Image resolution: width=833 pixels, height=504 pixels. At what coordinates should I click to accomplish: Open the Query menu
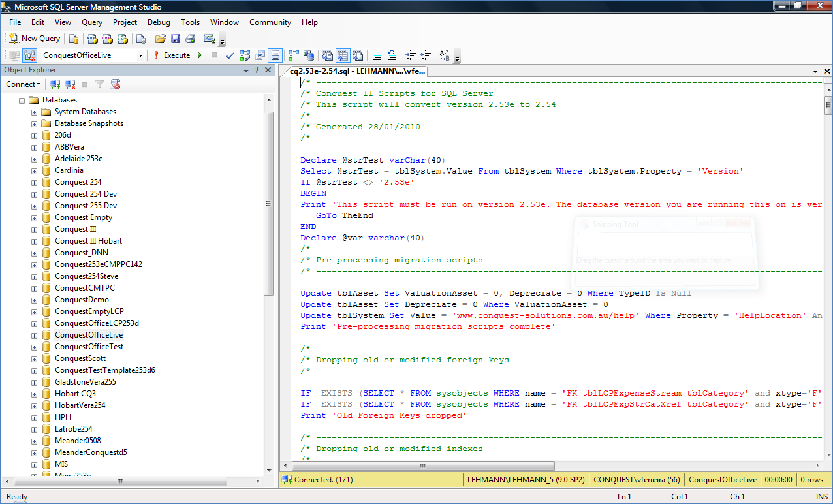(92, 22)
